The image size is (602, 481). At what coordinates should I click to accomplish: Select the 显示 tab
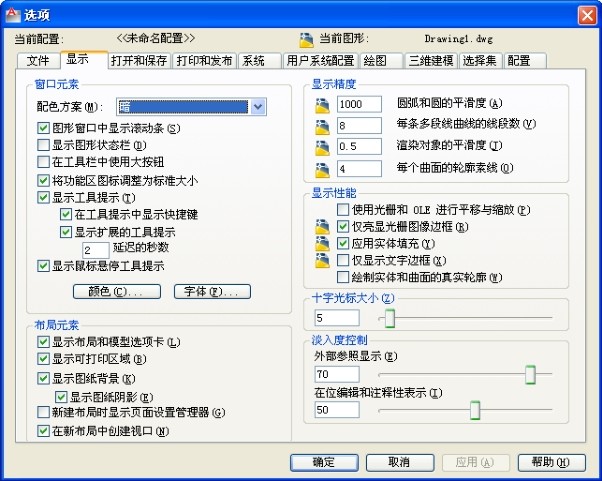(x=84, y=60)
